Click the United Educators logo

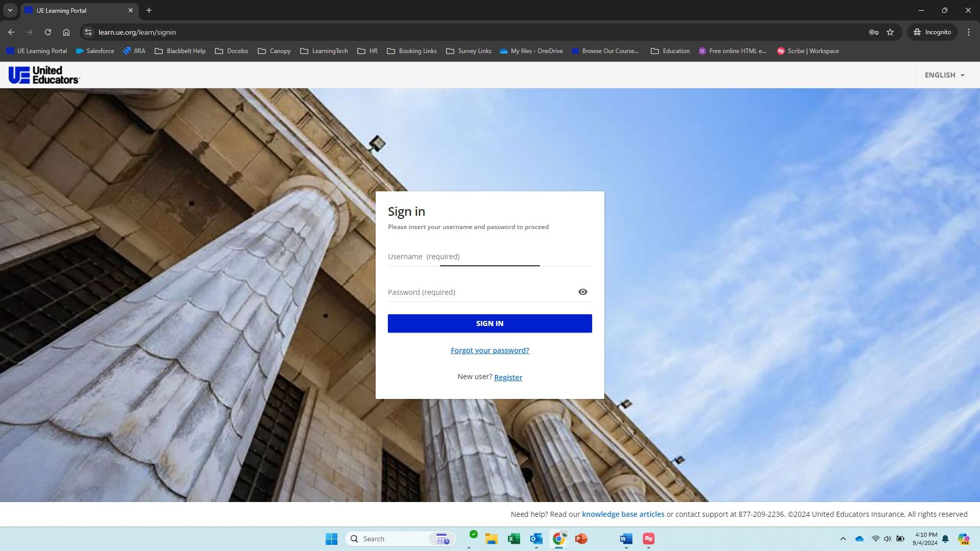coord(44,75)
